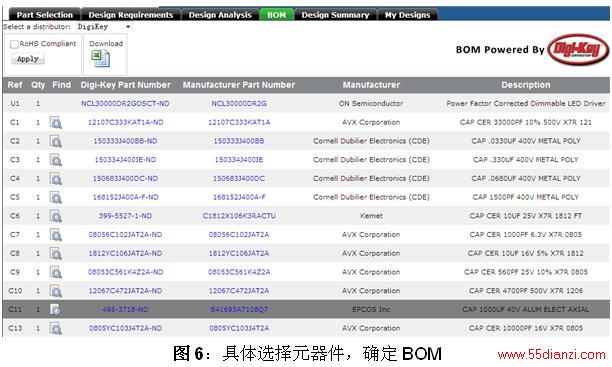Screen dimensions: 612x367
Task: Open manufacturer part 150683J400DC link
Action: coord(239,178)
